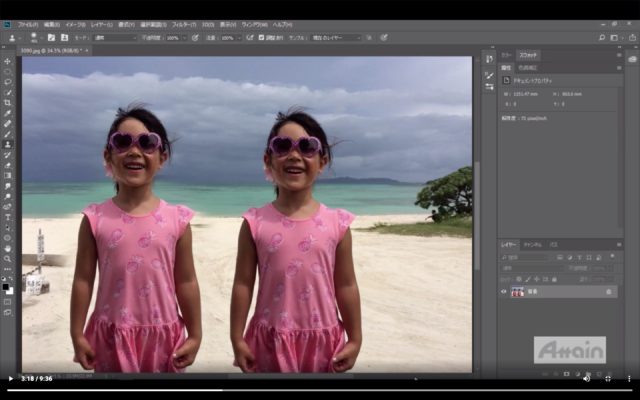
Task: Open the Layers panel blend mode dropdown
Action: [533, 268]
